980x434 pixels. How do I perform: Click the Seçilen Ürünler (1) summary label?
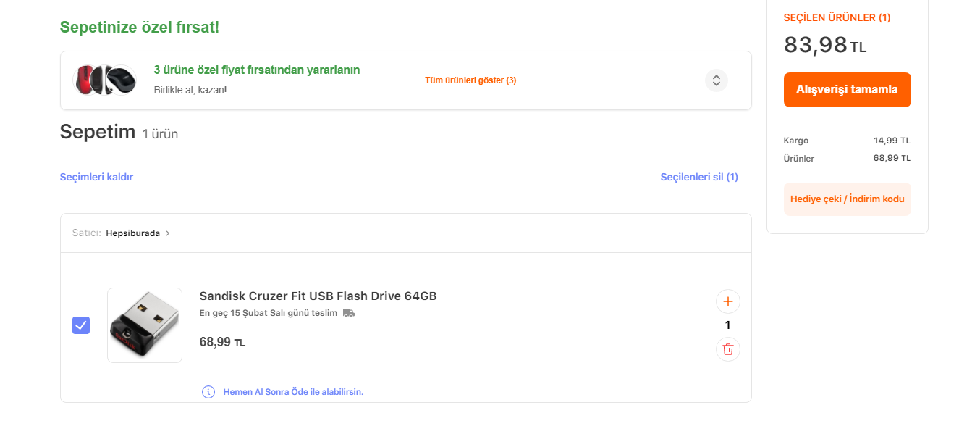(x=837, y=17)
